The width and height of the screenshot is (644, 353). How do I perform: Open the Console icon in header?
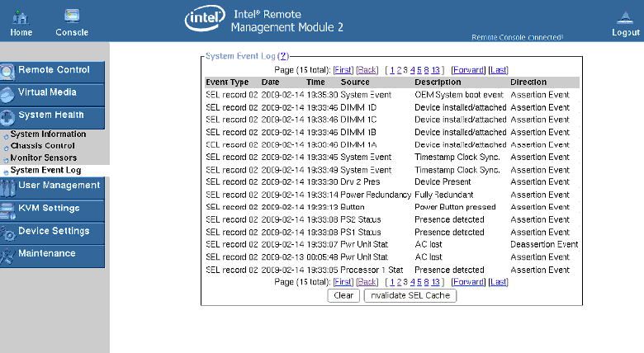tap(72, 16)
